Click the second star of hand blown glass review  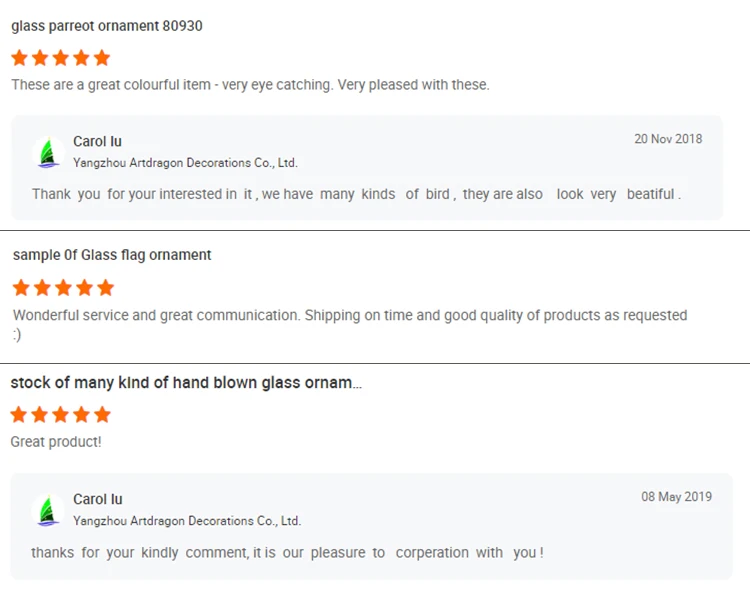pyautogui.click(x=40, y=415)
